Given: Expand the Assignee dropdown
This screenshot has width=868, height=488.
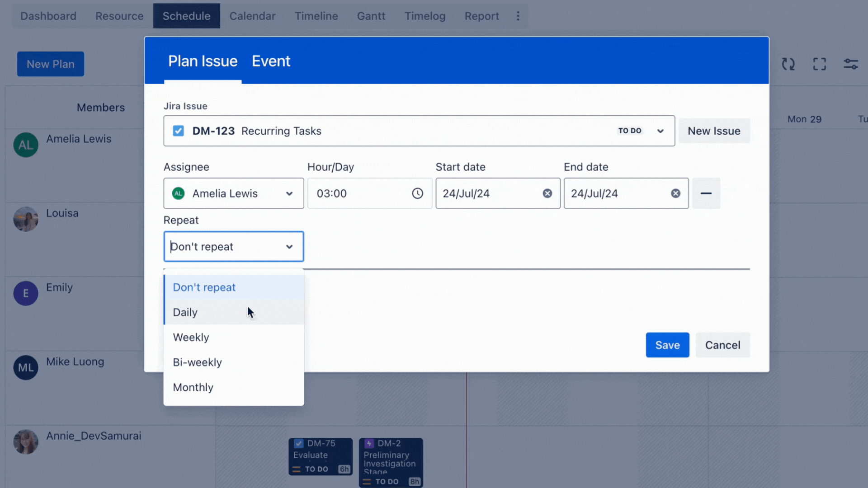Looking at the screenshot, I should click(x=289, y=193).
